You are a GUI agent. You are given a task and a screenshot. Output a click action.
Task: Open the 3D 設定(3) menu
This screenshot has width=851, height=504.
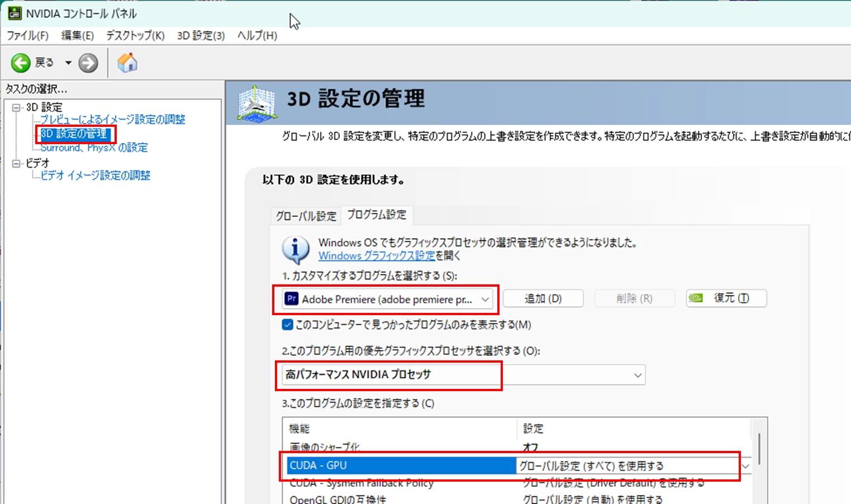[x=201, y=35]
